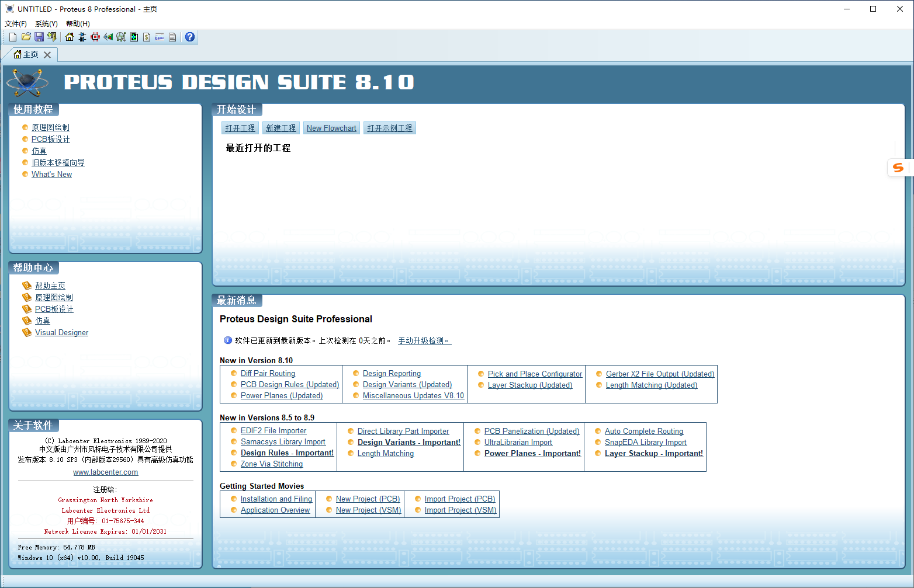The width and height of the screenshot is (914, 588).
Task: Open the Source Code toolbar icon
Action: pos(160,37)
